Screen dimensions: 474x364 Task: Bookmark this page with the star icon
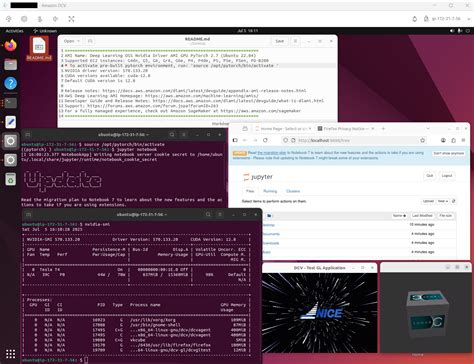click(x=423, y=140)
